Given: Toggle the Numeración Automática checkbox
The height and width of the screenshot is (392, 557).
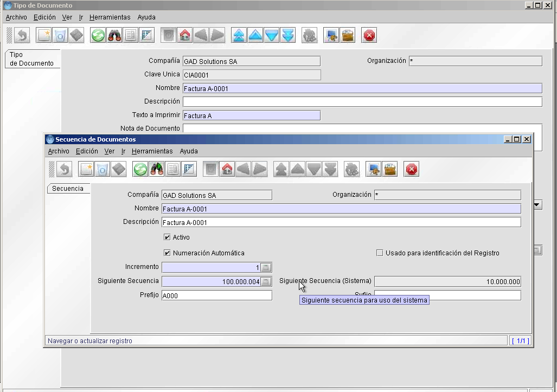Looking at the screenshot, I should tap(167, 253).
